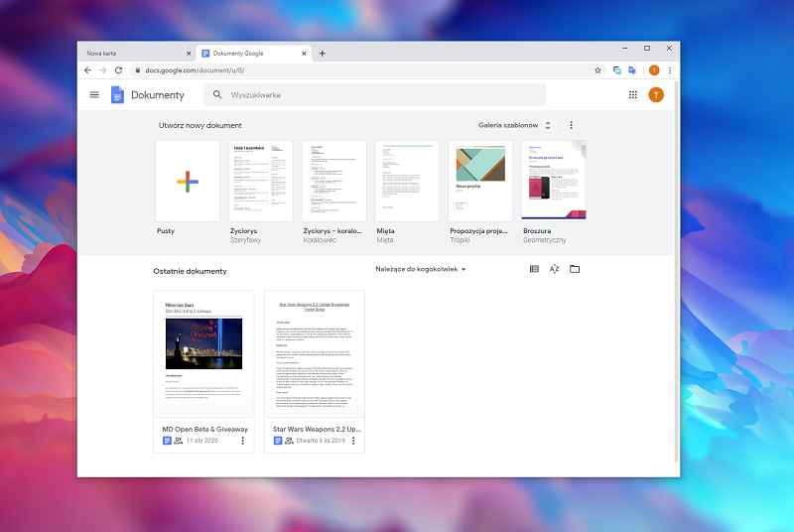Close the Nowa karta tab
Image resolution: width=794 pixels, height=532 pixels.
tap(189, 54)
